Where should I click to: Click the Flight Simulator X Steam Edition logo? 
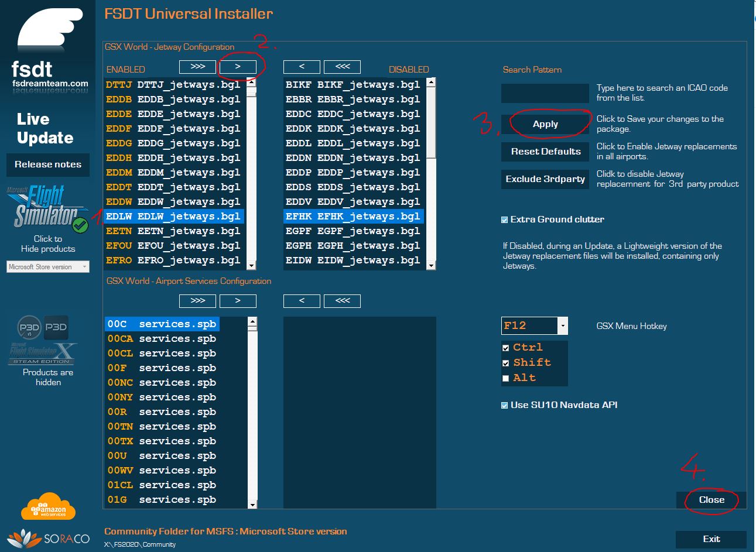[42, 354]
